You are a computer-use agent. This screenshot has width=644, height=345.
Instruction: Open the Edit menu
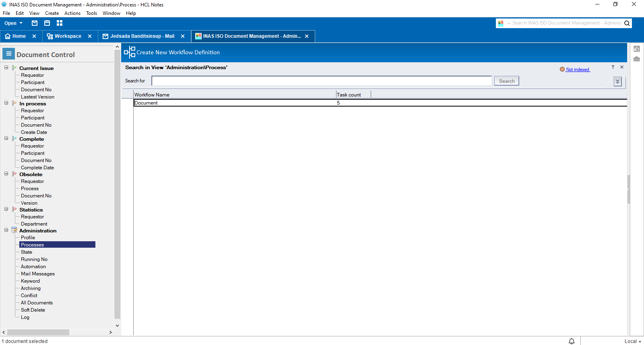coord(20,13)
